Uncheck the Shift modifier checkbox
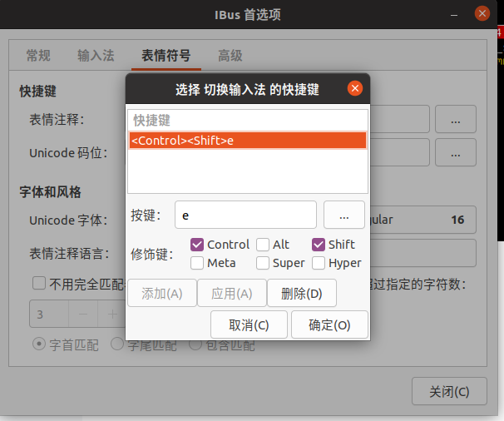Image resolution: width=504 pixels, height=421 pixels. click(x=319, y=245)
